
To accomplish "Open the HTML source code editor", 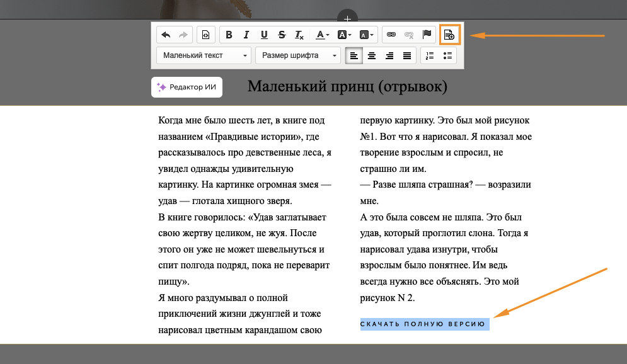I will [x=205, y=35].
